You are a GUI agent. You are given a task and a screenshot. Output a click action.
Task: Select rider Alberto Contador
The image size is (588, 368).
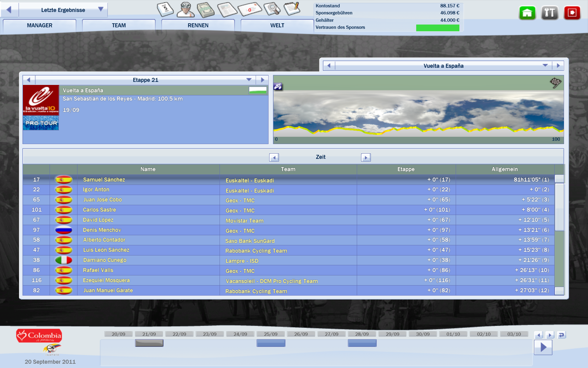[104, 240]
